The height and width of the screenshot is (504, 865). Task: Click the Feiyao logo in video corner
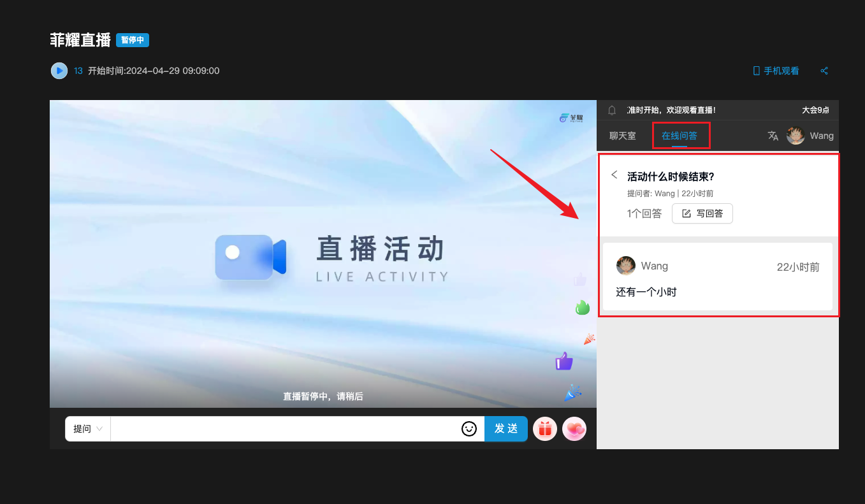coord(572,117)
